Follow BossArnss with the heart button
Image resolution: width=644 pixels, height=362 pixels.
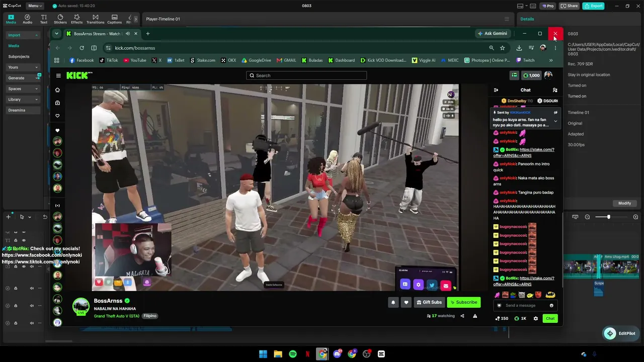(406, 302)
